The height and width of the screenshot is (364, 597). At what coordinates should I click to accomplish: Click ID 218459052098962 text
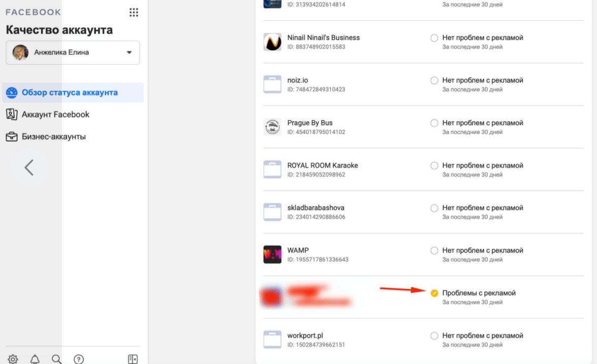(316, 175)
